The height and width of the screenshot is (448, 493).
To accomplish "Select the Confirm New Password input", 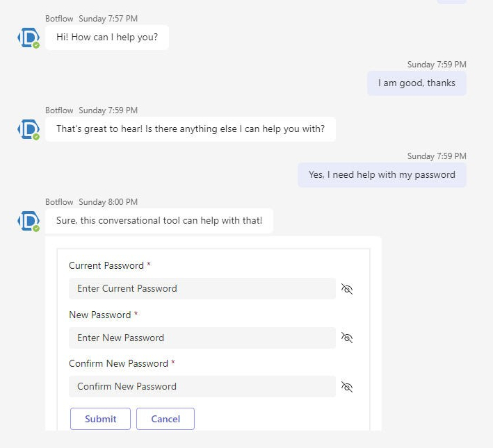I will pyautogui.click(x=202, y=387).
